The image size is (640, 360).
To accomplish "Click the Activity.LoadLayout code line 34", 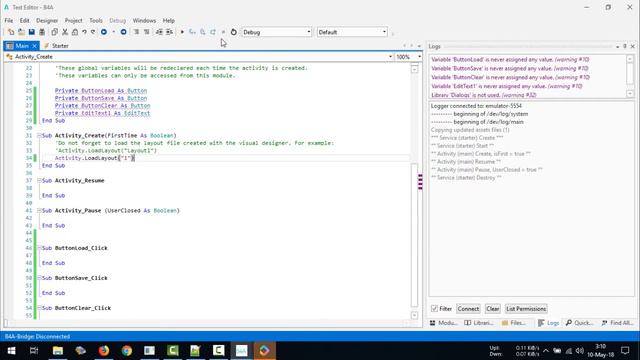I will tap(94, 158).
